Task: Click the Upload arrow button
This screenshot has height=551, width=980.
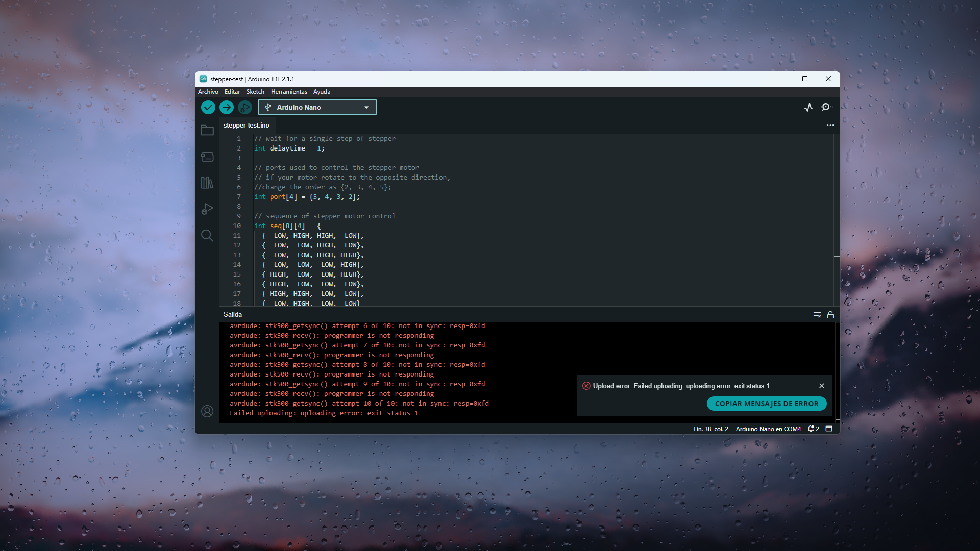Action: coord(227,107)
